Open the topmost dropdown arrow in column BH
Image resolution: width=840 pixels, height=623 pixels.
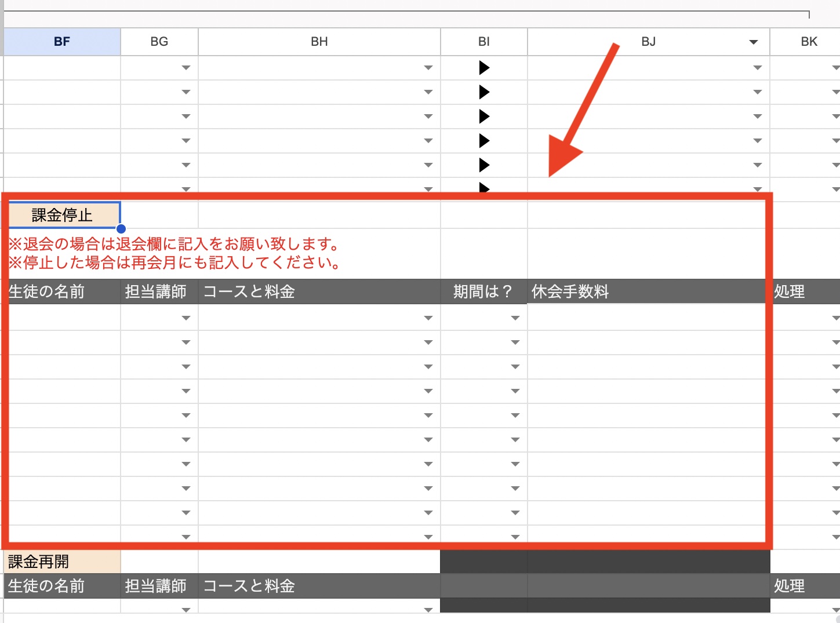coord(428,68)
